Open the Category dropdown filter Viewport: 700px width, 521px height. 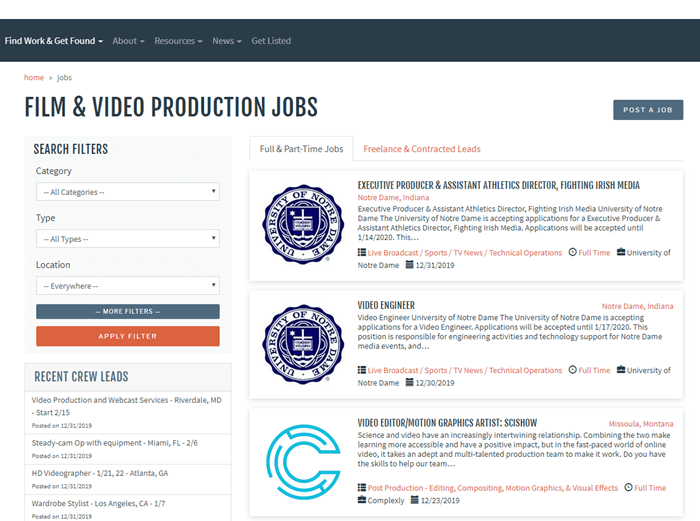coord(128,192)
